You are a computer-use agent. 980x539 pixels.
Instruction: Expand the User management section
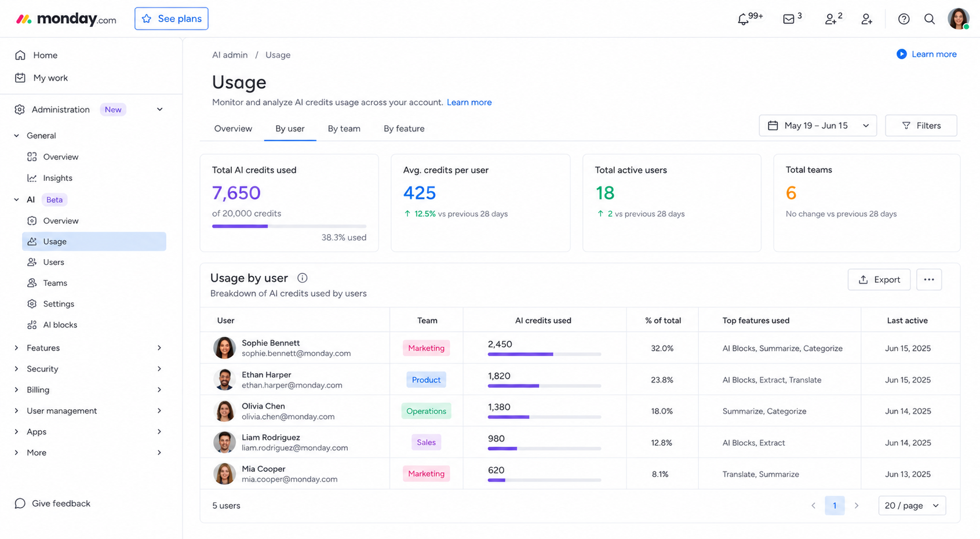[x=88, y=410]
